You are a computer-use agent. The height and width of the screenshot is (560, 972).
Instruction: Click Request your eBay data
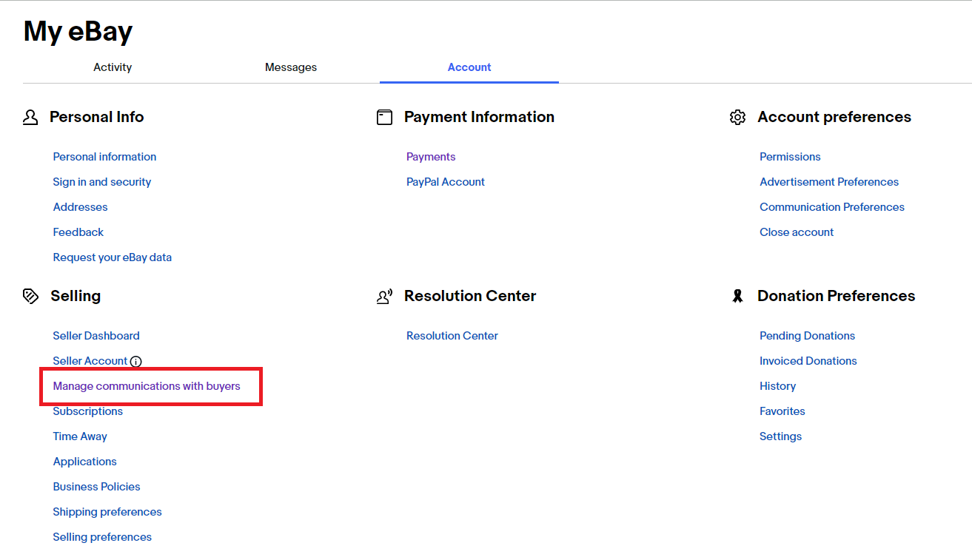[113, 257]
